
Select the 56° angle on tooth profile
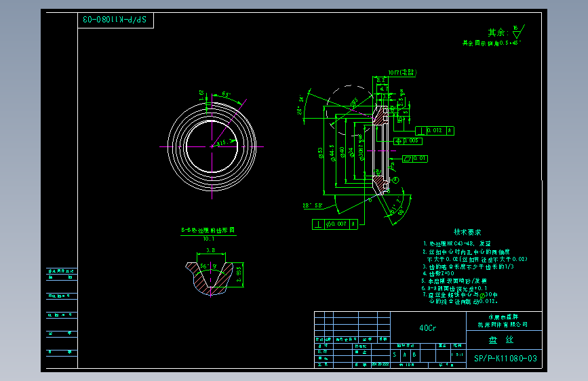pos(208,266)
